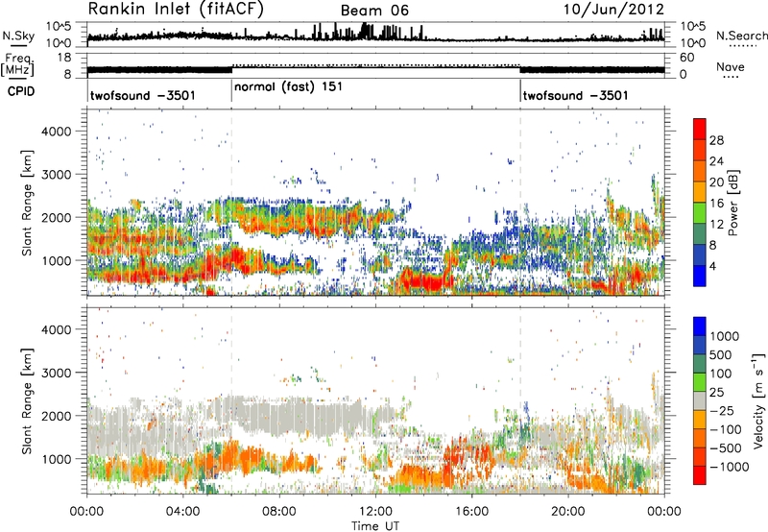Click the '08:00' time axis tick label
This screenshot has width=768, height=532.
pyautogui.click(x=279, y=512)
